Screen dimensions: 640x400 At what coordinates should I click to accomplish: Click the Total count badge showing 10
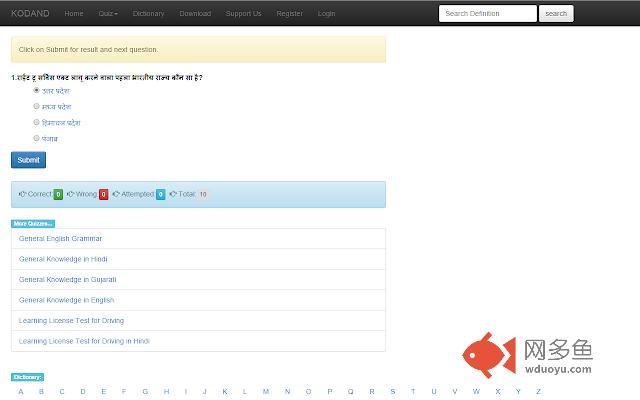coord(203,194)
